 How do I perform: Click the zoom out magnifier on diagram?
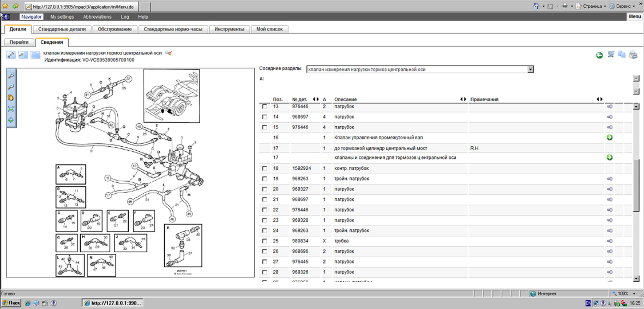click(x=11, y=86)
